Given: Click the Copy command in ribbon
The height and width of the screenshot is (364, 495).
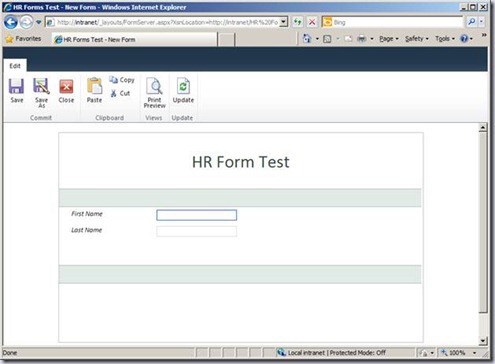Looking at the screenshot, I should [122, 80].
